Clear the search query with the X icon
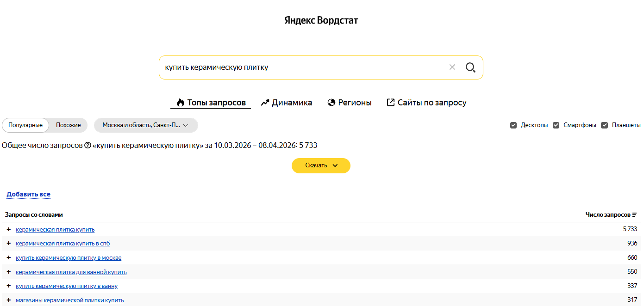This screenshot has height=306, width=644. [x=452, y=67]
